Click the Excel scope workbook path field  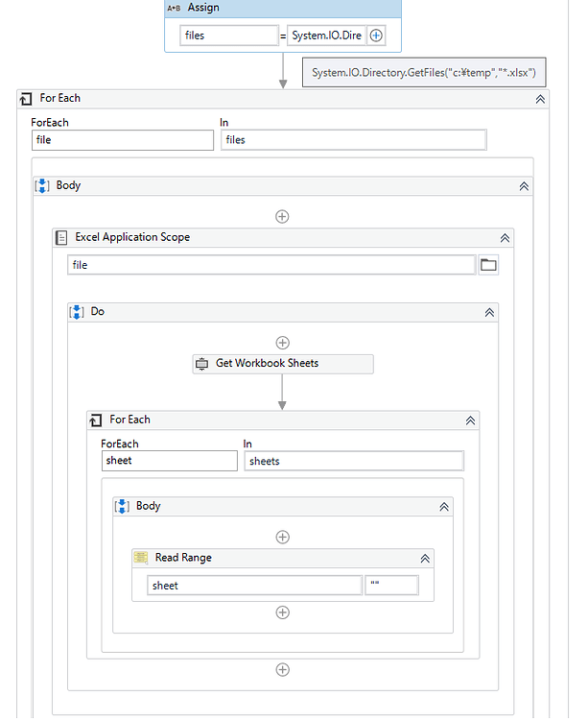pos(271,264)
